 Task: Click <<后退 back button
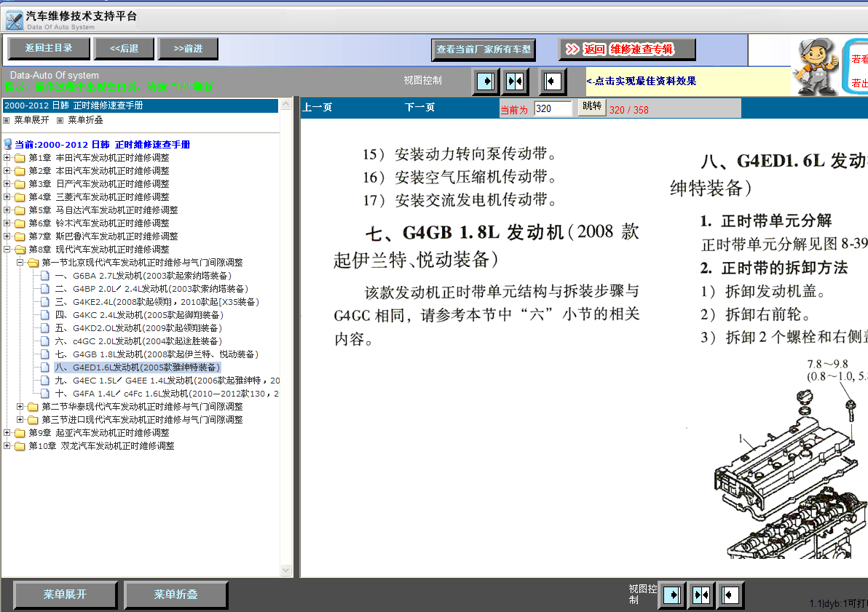click(124, 49)
